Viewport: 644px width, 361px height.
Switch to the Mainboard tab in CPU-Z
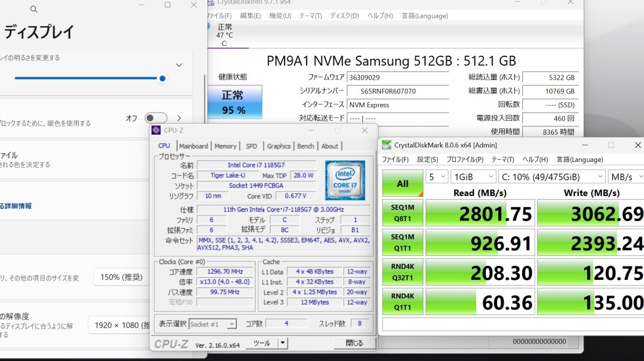(193, 146)
